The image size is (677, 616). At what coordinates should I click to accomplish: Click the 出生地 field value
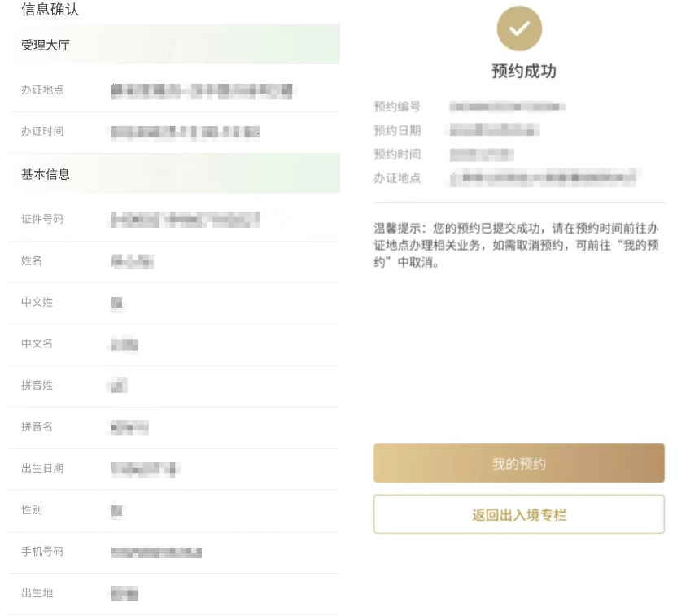pyautogui.click(x=124, y=593)
